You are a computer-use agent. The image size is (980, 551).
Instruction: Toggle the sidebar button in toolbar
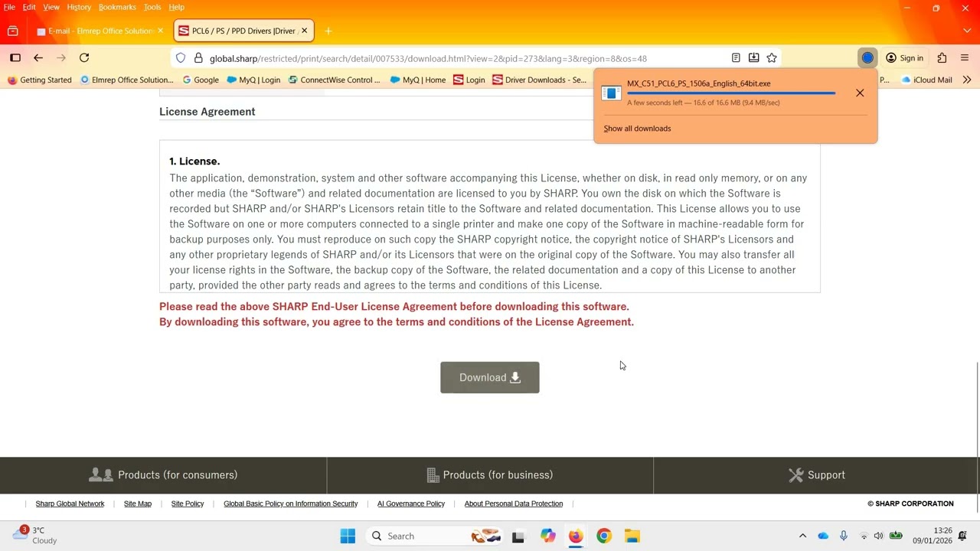15,58
